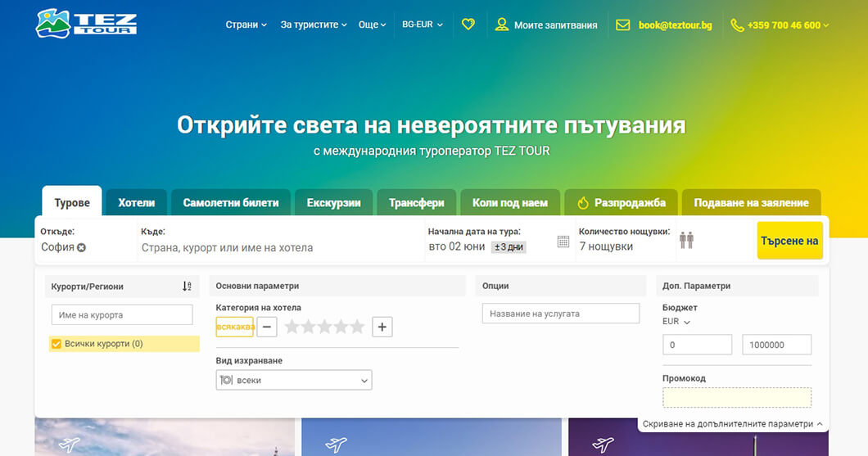Screen dimensions: 868x456
Task: Clear София departure city with x icon
Action: coord(81,247)
